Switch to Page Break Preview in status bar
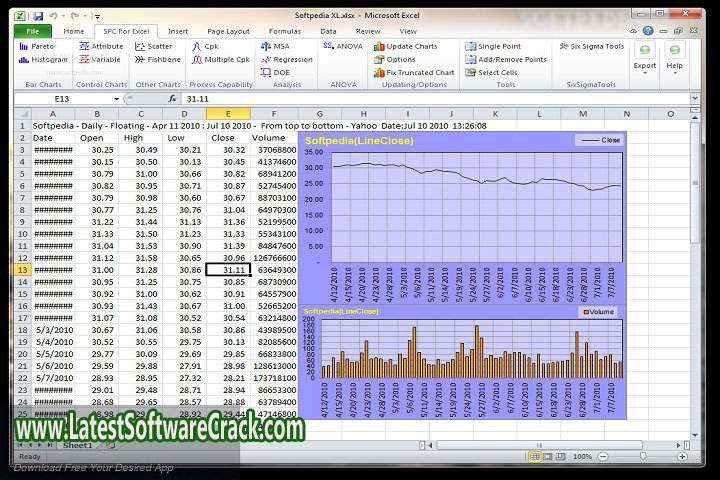This screenshot has width=720, height=480. [561, 457]
